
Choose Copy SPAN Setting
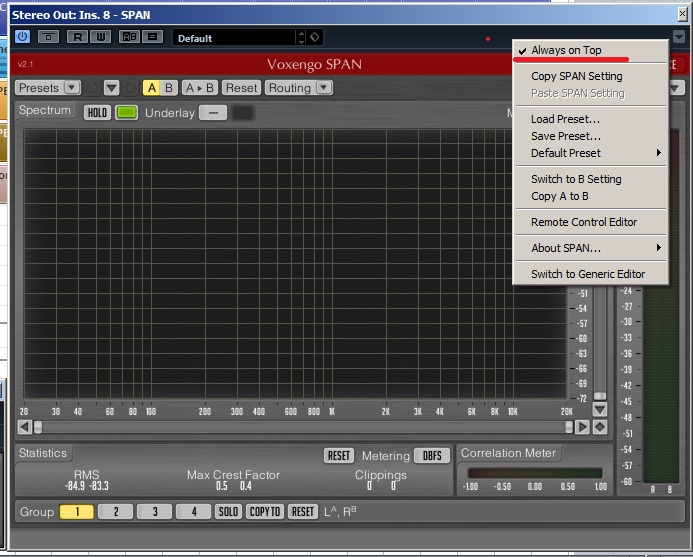tap(591, 76)
